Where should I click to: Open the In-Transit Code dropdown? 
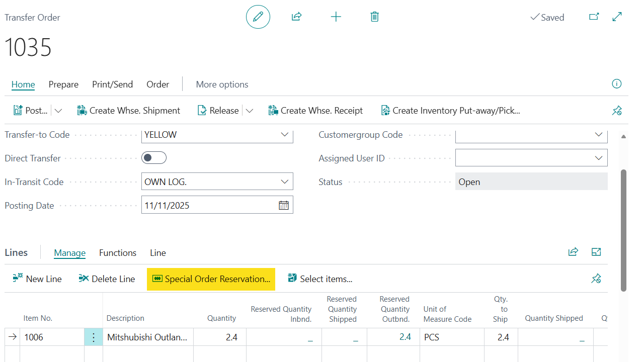[x=285, y=181]
